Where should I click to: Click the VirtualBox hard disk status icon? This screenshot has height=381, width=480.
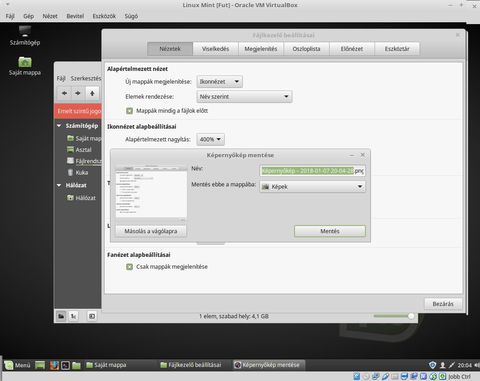[x=357, y=376]
